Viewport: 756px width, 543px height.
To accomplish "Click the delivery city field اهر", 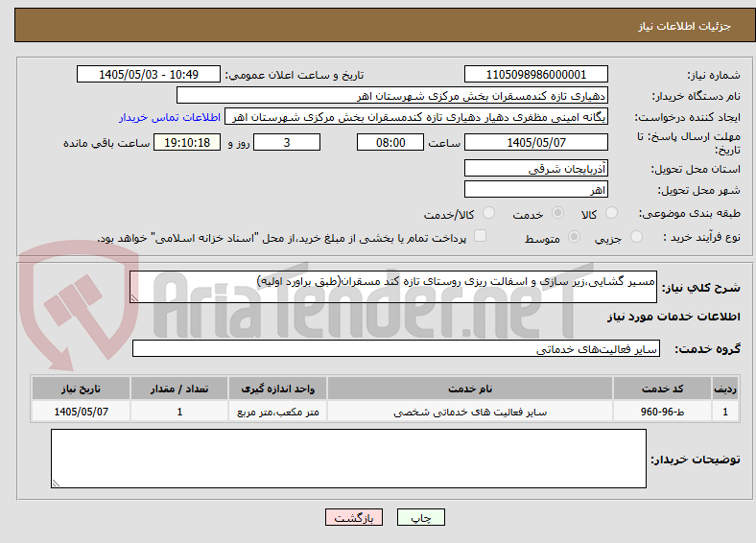I will (x=535, y=189).
